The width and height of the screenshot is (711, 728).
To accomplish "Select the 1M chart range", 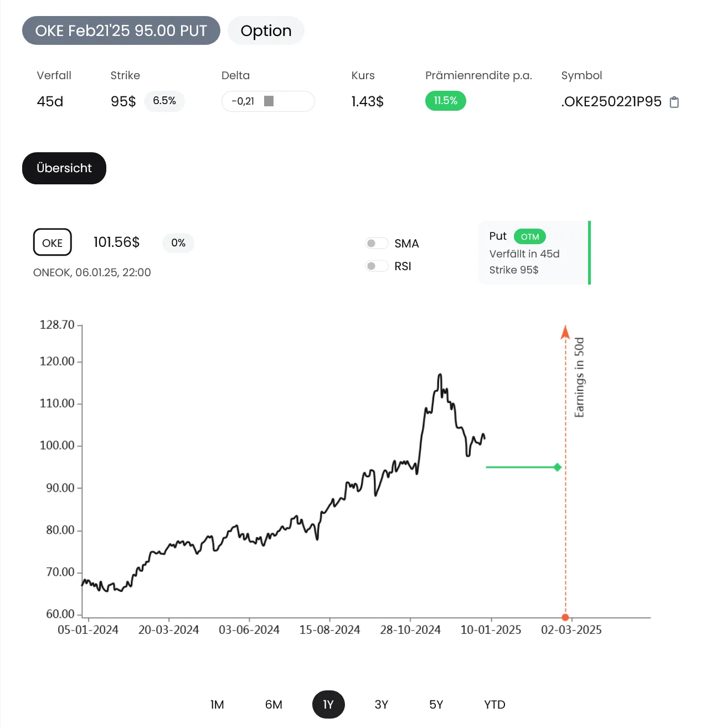I will (x=217, y=705).
